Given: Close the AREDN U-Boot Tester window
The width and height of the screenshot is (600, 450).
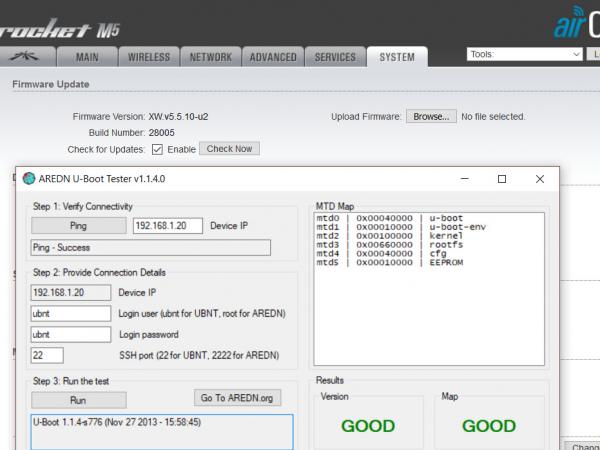Looking at the screenshot, I should 540,179.
